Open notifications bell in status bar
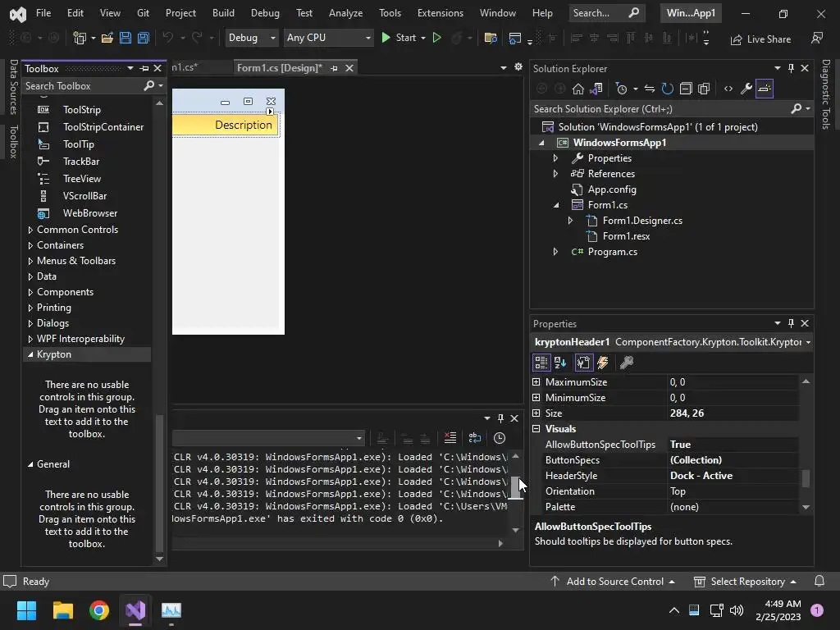This screenshot has height=630, width=840. coord(819,582)
